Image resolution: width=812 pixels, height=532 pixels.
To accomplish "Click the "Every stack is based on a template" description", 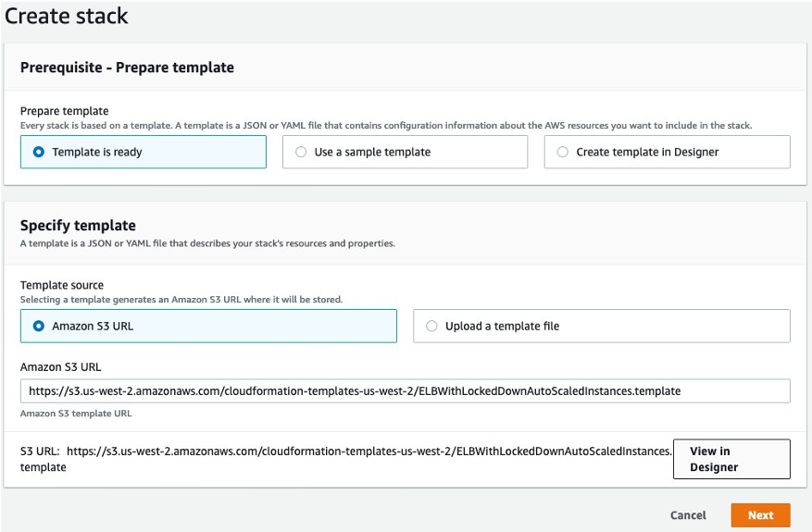I will tap(385, 125).
